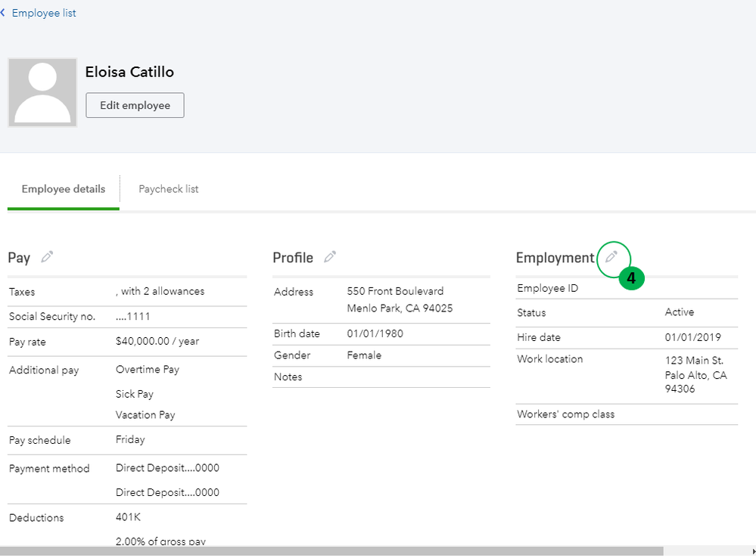Click the Pay rate $40,000.00 / year value

(x=157, y=342)
